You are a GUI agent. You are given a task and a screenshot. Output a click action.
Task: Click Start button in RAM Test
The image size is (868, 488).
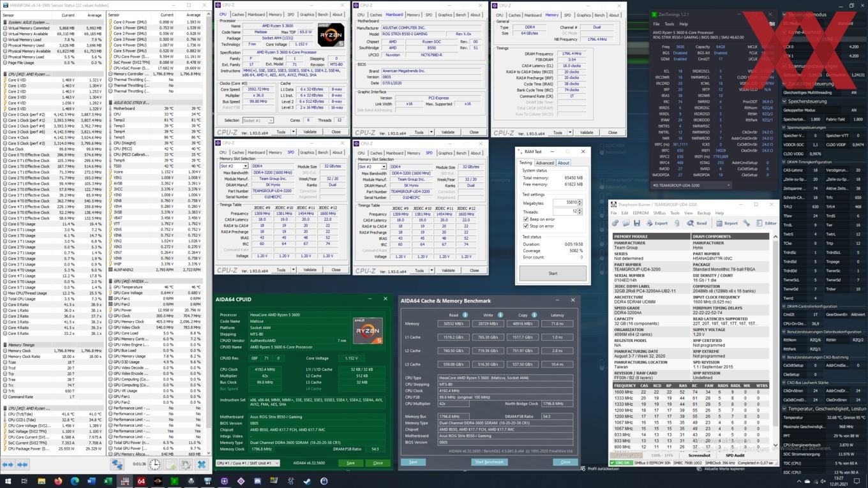coord(553,274)
